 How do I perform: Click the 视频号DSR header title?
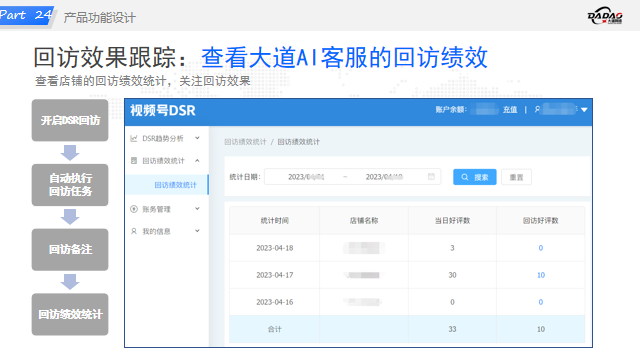pyautogui.click(x=163, y=111)
